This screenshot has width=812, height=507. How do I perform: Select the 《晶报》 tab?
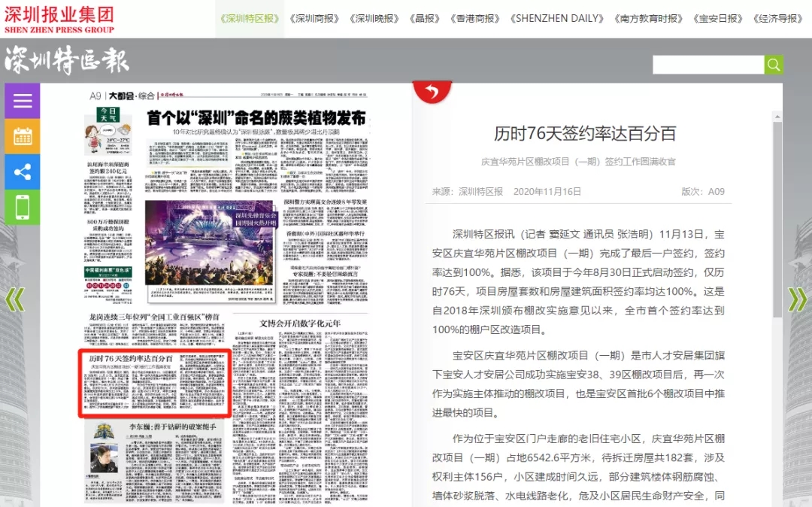pyautogui.click(x=424, y=19)
